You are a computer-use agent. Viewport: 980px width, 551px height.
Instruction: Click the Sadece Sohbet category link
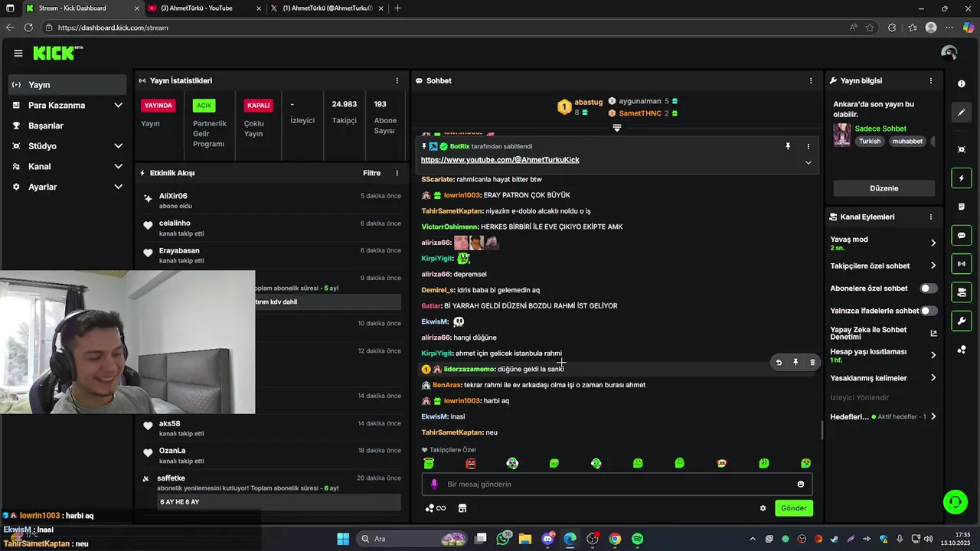[881, 129]
